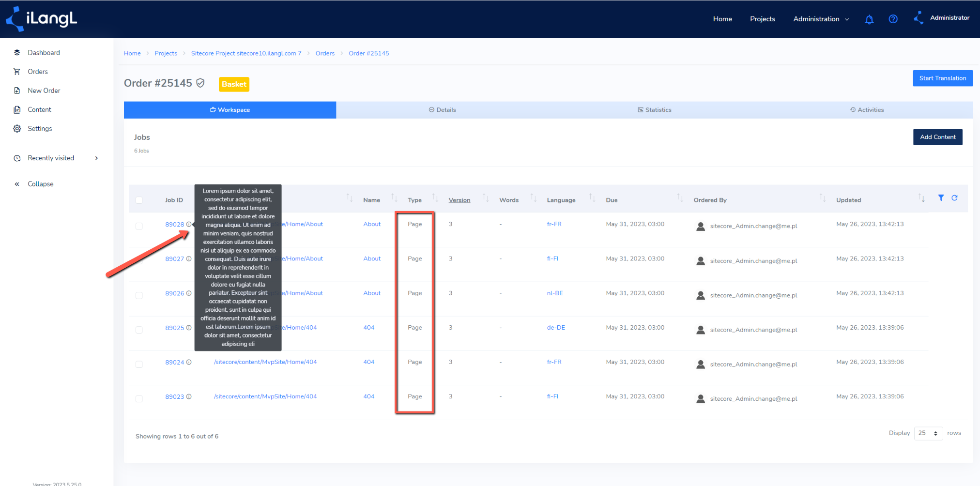Screen dimensions: 980x486
Task: Open the de-DE language link
Action: pyautogui.click(x=556, y=328)
